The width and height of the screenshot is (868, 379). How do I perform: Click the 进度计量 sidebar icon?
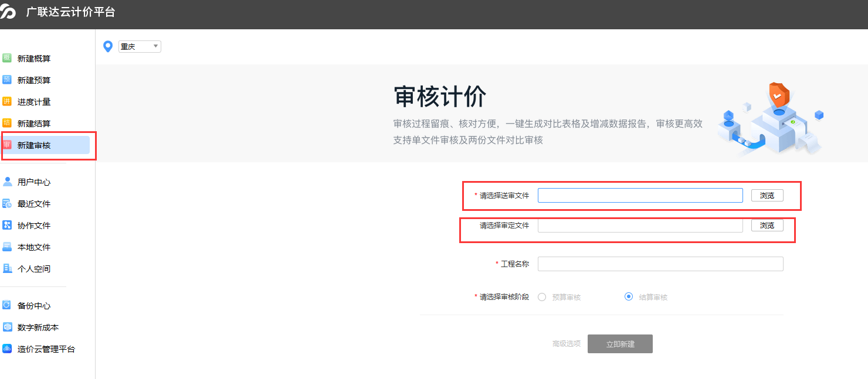click(x=7, y=101)
